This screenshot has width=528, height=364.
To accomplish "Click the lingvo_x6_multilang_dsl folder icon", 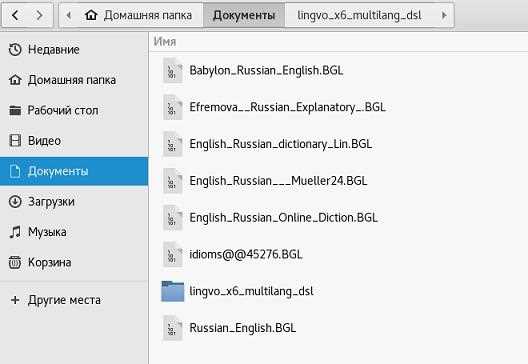I will tap(173, 291).
